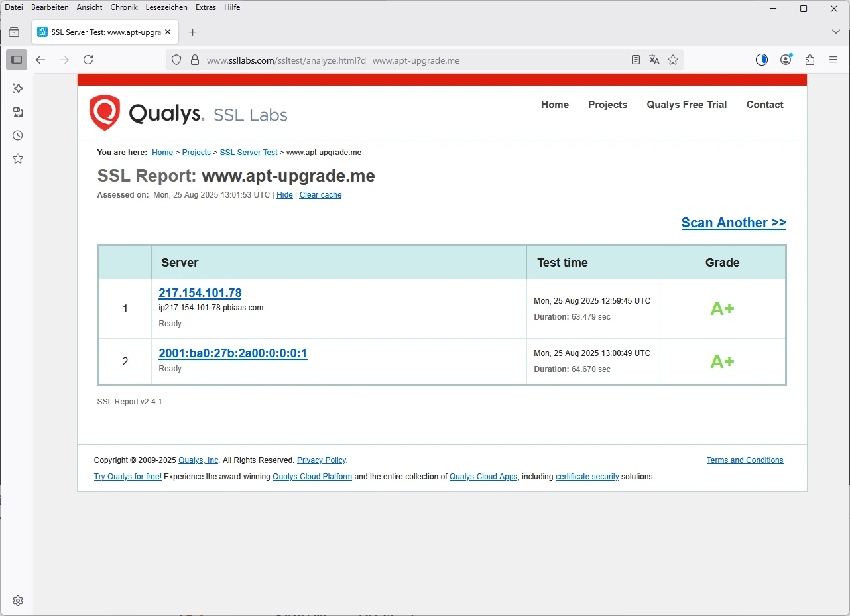
Task: Open tracking protection shield icon
Action: pyautogui.click(x=176, y=60)
